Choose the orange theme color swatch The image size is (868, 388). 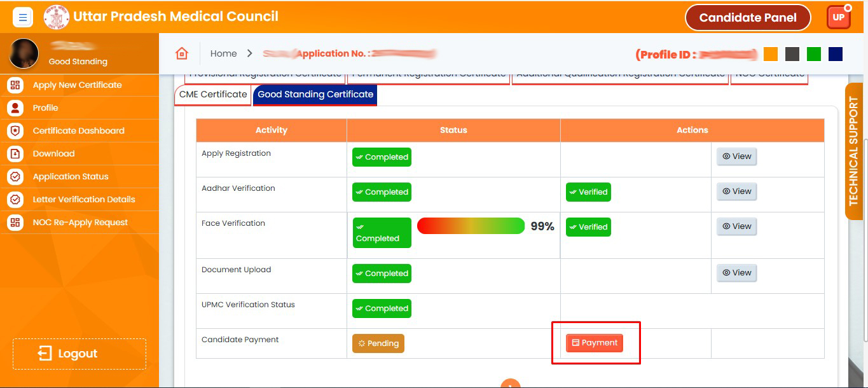770,54
